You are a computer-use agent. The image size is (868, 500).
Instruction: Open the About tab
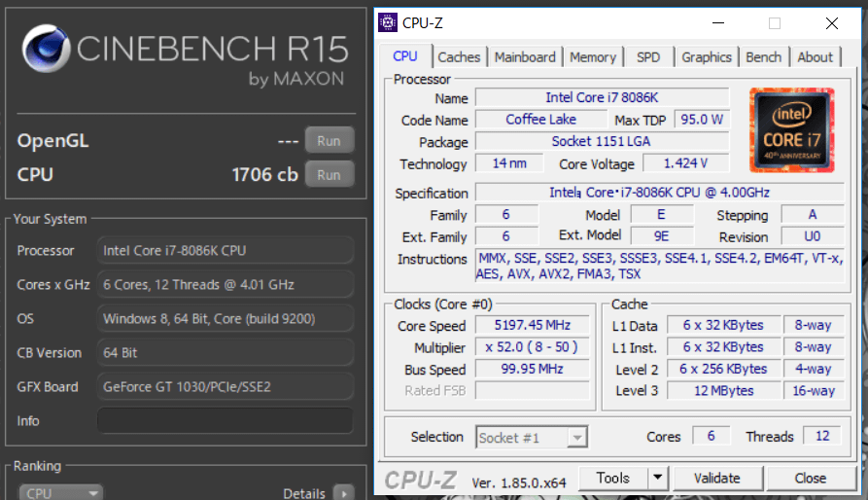[x=815, y=57]
